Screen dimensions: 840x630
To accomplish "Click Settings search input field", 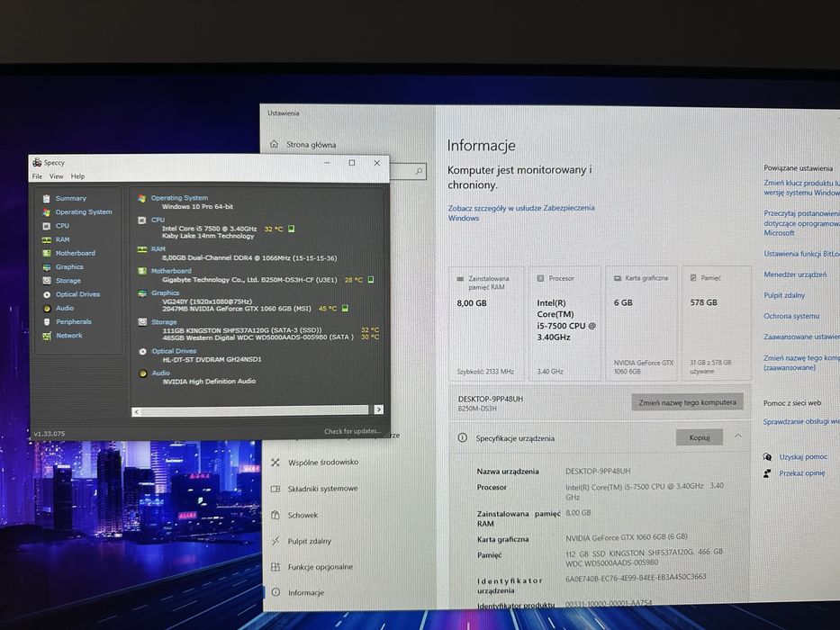I will click(408, 171).
